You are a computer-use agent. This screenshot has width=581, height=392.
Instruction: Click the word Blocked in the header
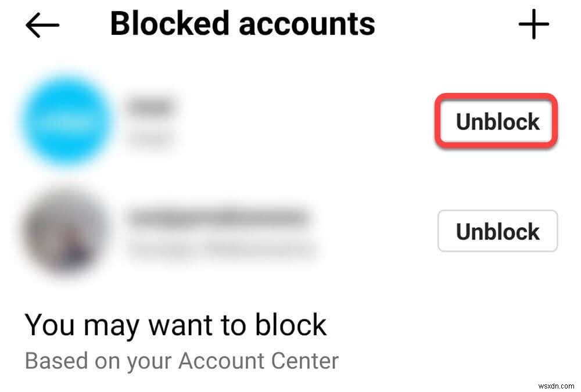(170, 24)
